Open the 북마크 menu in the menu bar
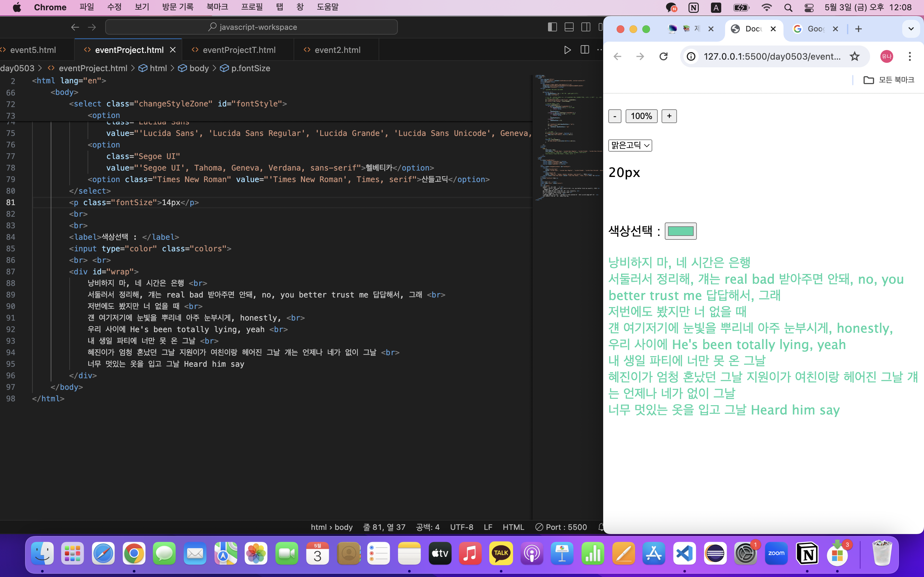The width and height of the screenshot is (924, 577). point(217,7)
